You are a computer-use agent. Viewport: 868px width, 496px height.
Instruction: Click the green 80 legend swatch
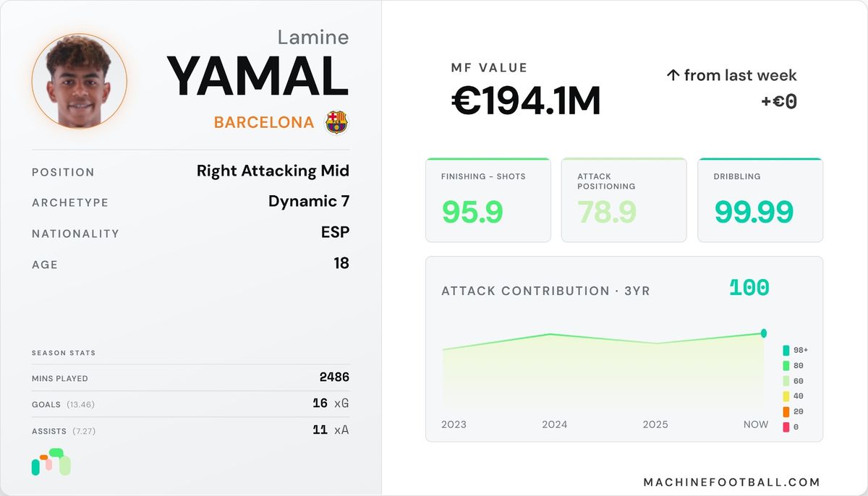pyautogui.click(x=786, y=366)
